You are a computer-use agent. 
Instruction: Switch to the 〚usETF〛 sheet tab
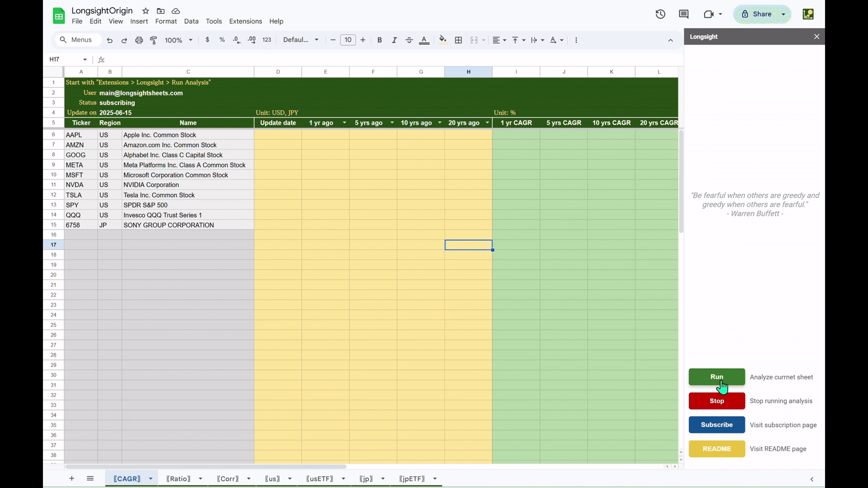tap(320, 478)
